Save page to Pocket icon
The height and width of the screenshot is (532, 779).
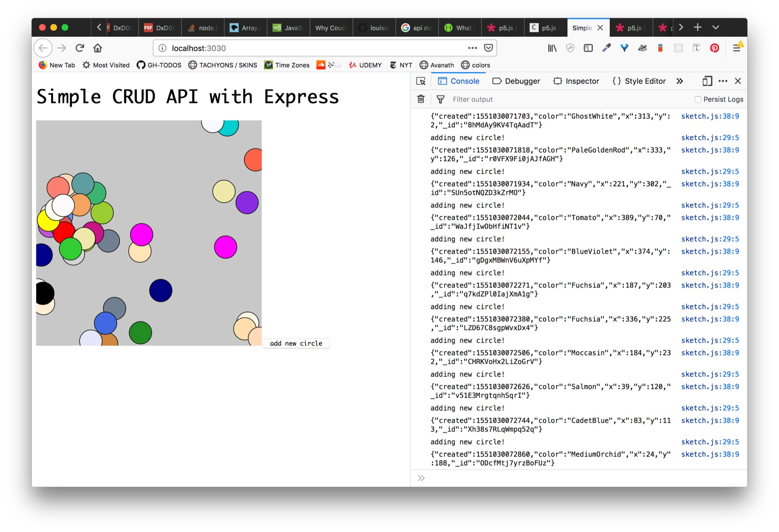488,48
